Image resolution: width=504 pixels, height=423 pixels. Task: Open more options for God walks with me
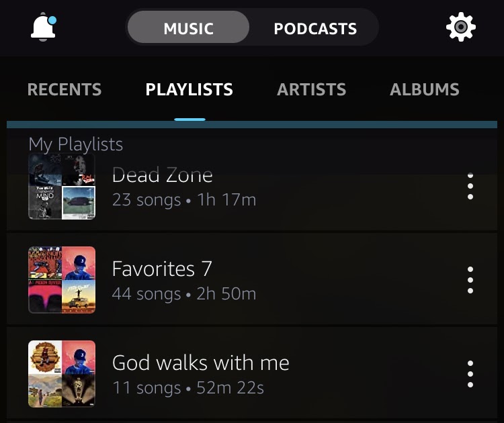point(470,373)
